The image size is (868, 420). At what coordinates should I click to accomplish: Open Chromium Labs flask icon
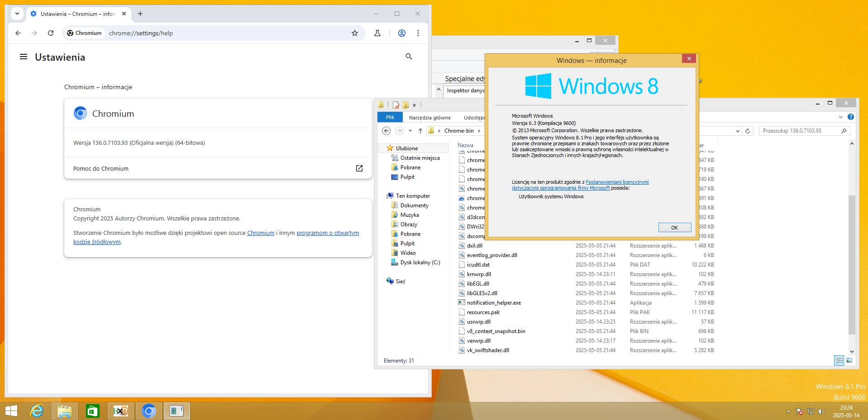tap(377, 33)
